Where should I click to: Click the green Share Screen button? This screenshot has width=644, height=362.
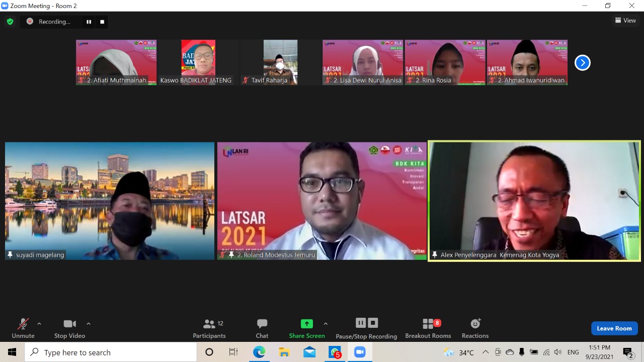point(307,328)
